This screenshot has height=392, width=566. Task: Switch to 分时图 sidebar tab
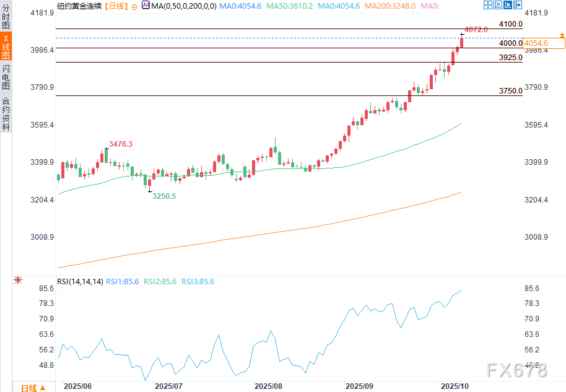[6, 17]
